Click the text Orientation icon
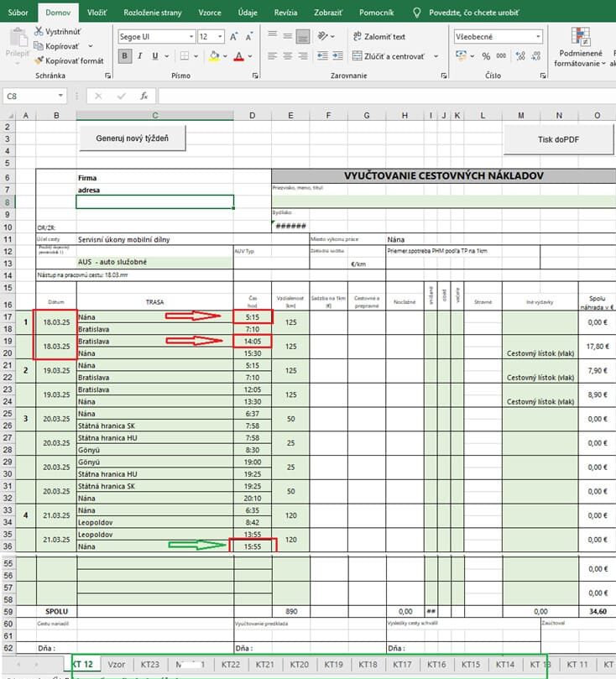The height and width of the screenshot is (679, 616). pos(323,36)
